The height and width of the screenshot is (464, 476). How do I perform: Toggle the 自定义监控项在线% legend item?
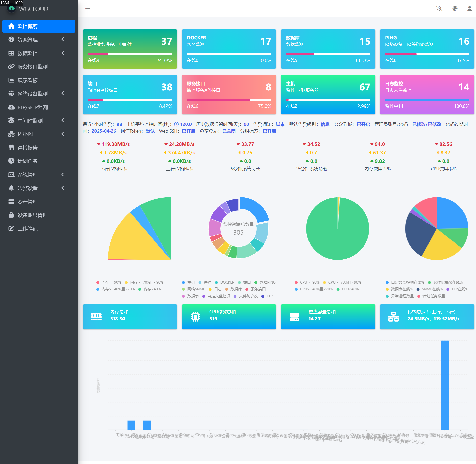tap(405, 282)
